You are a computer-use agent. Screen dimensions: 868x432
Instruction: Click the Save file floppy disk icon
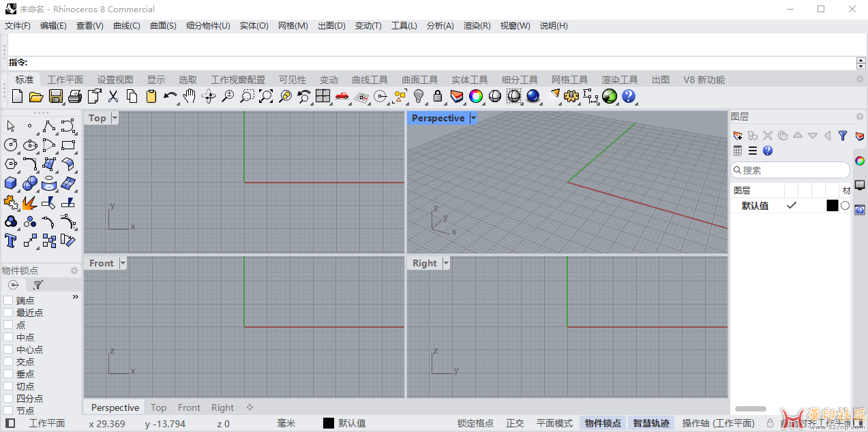pos(56,97)
